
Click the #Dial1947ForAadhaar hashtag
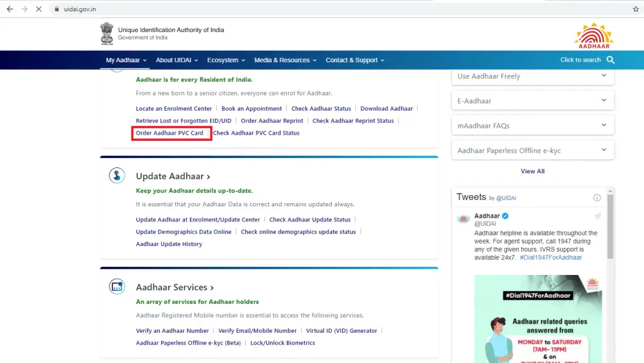551,257
